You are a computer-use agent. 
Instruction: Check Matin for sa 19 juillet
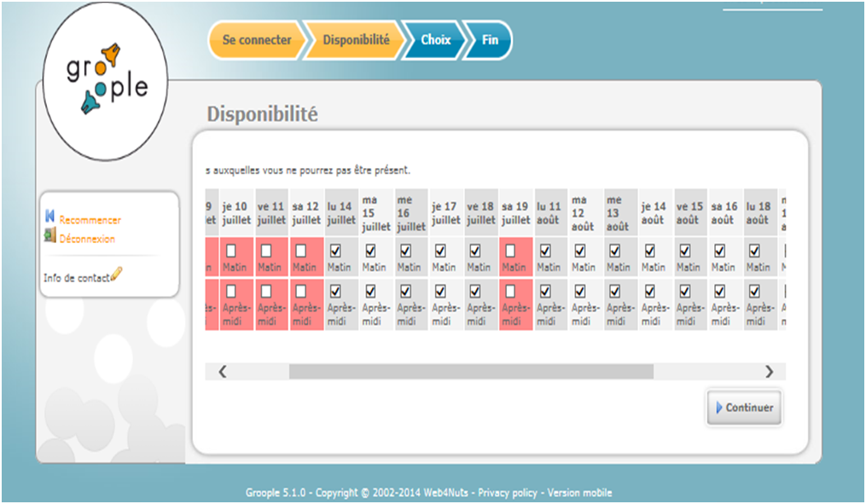click(510, 251)
